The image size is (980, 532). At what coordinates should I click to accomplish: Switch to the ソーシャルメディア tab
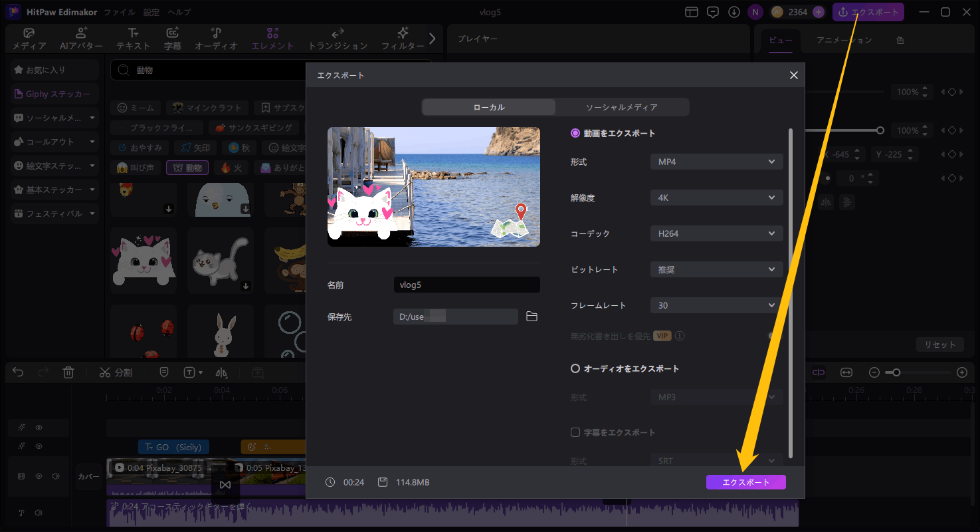[623, 106]
